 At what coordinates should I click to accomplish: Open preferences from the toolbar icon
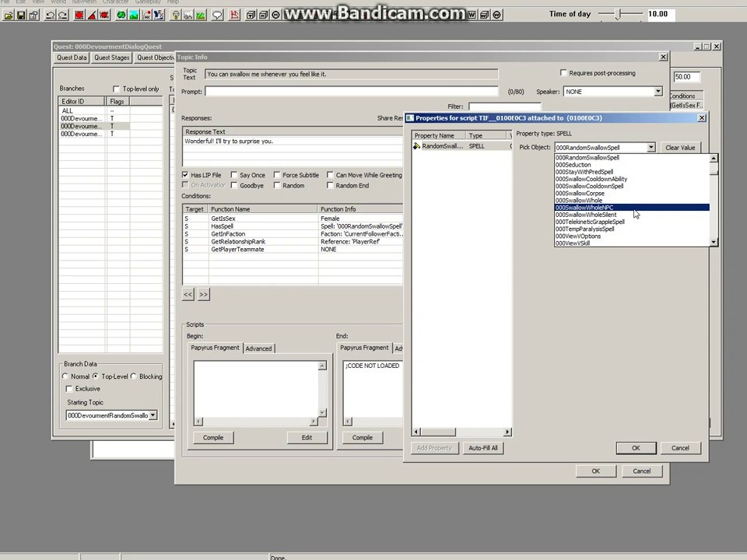pyautogui.click(x=33, y=16)
